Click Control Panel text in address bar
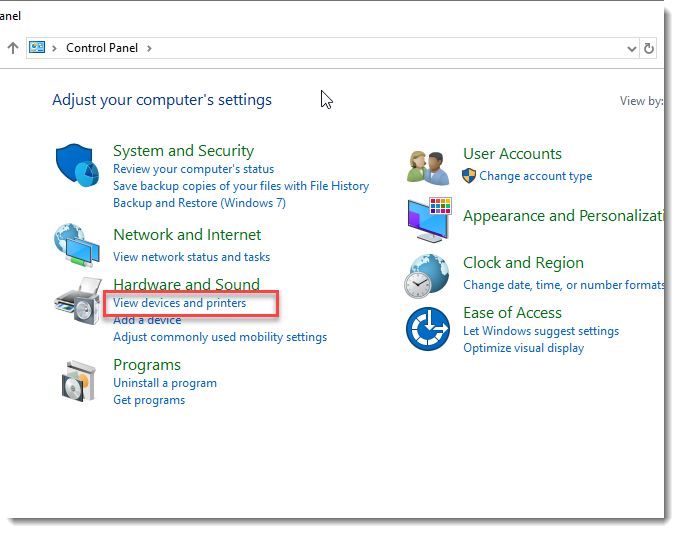679x533 pixels. tap(103, 48)
